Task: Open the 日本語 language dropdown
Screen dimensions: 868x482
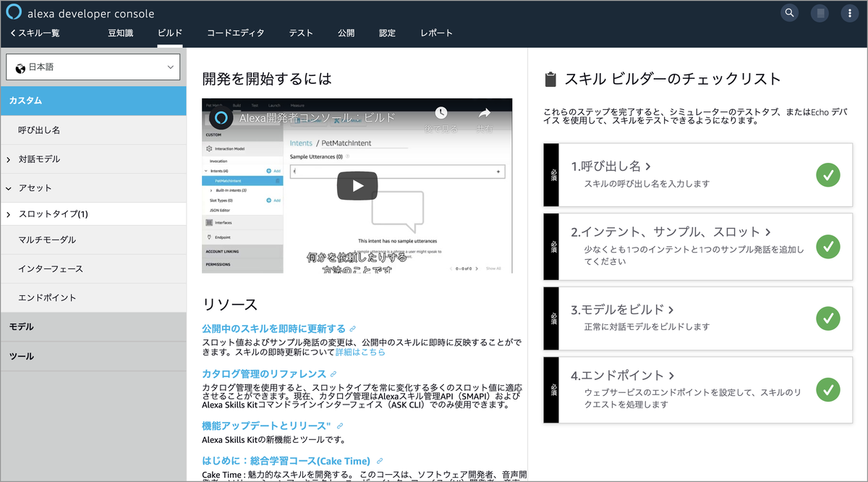Action: pyautogui.click(x=93, y=67)
